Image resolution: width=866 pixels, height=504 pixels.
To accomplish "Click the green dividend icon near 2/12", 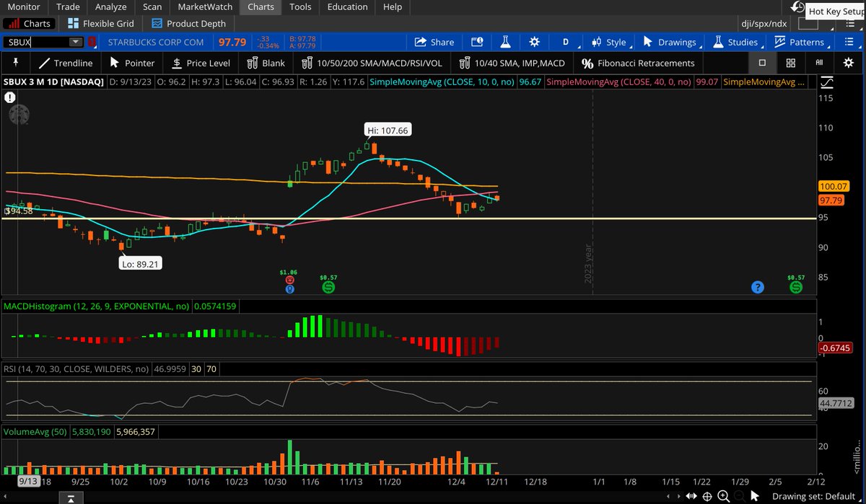I will pyautogui.click(x=796, y=287).
